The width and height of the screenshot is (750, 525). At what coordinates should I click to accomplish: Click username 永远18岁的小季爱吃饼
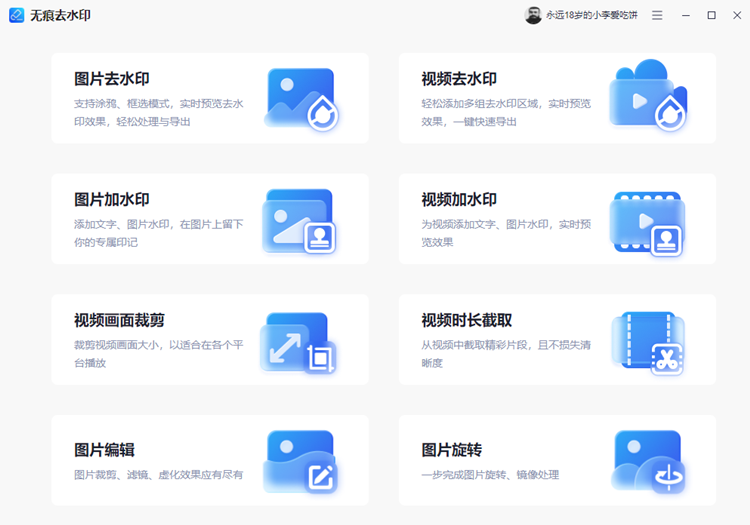[592, 15]
